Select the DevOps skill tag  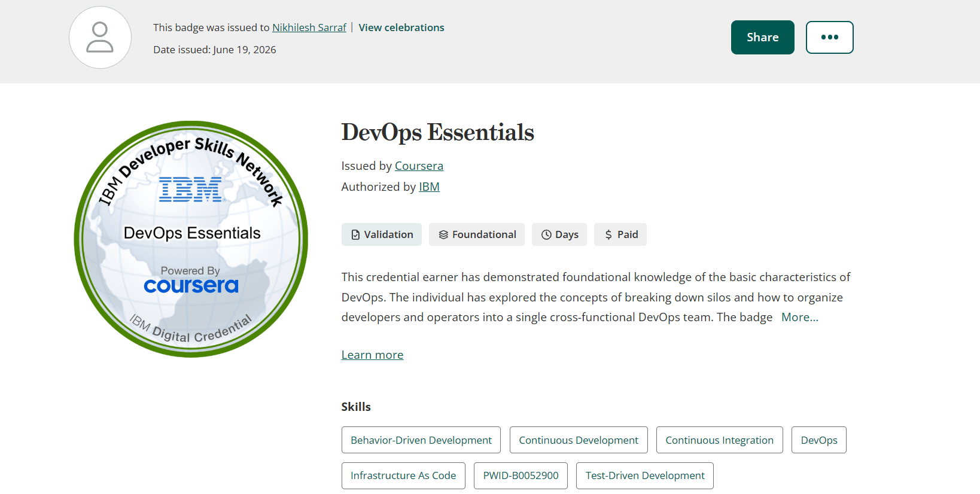click(x=819, y=440)
